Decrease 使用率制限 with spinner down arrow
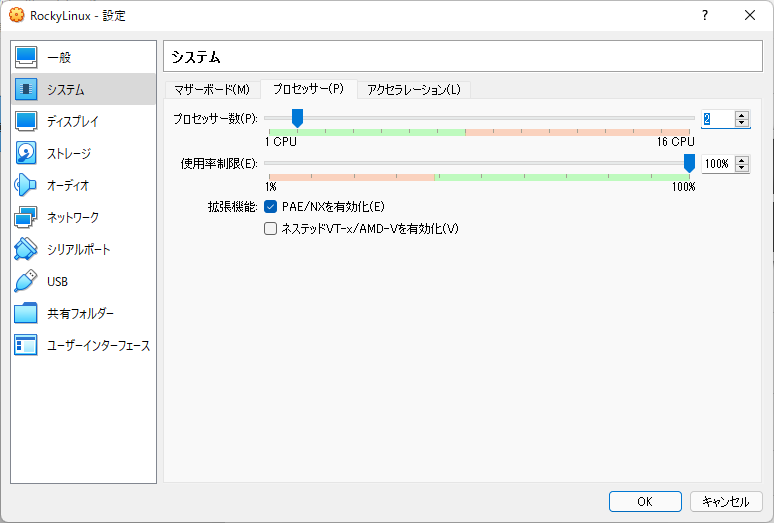 tap(741, 168)
